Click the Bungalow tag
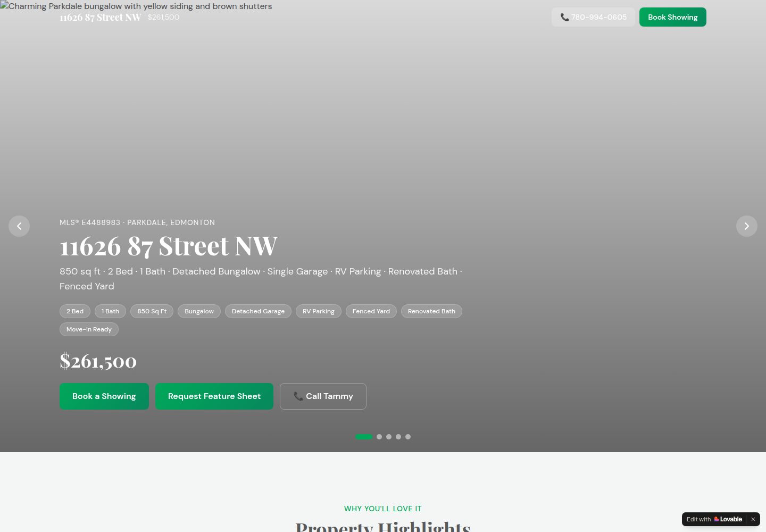Screen dimensions: 766x532 [199, 311]
